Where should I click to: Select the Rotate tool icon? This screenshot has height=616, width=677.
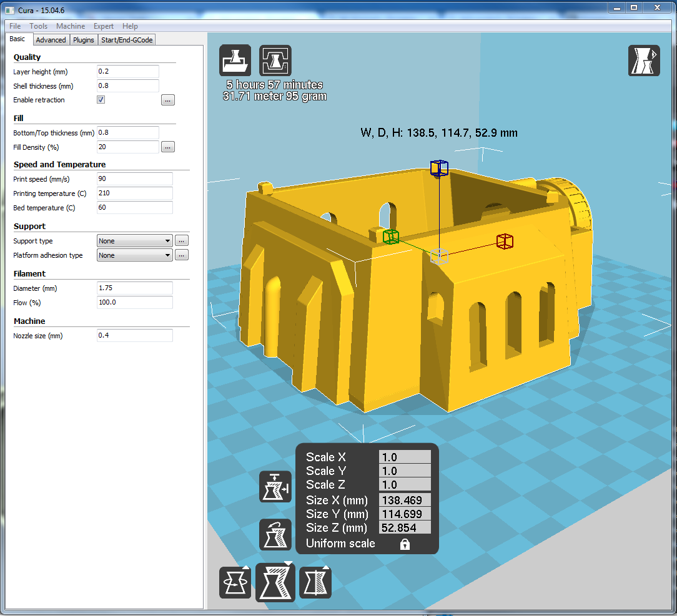click(235, 582)
